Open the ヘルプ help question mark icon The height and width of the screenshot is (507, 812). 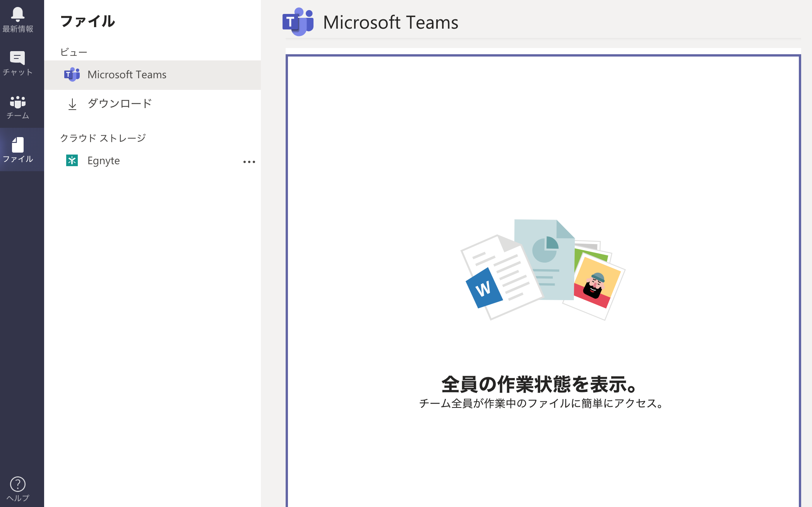(18, 484)
